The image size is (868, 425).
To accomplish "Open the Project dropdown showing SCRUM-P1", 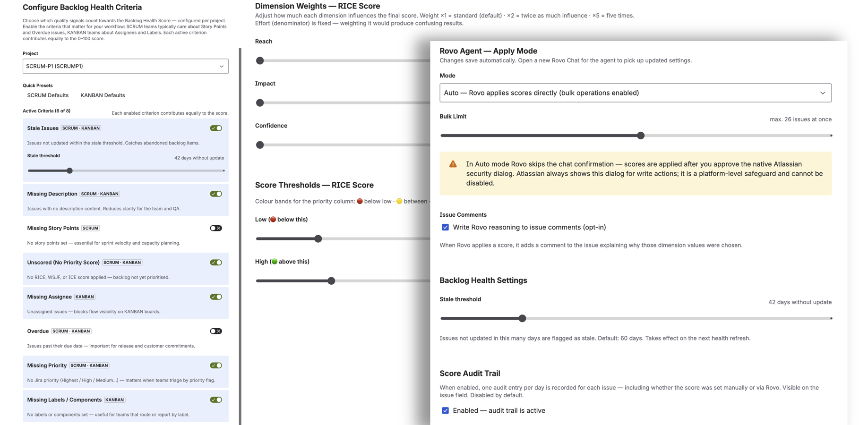I will pyautogui.click(x=125, y=66).
